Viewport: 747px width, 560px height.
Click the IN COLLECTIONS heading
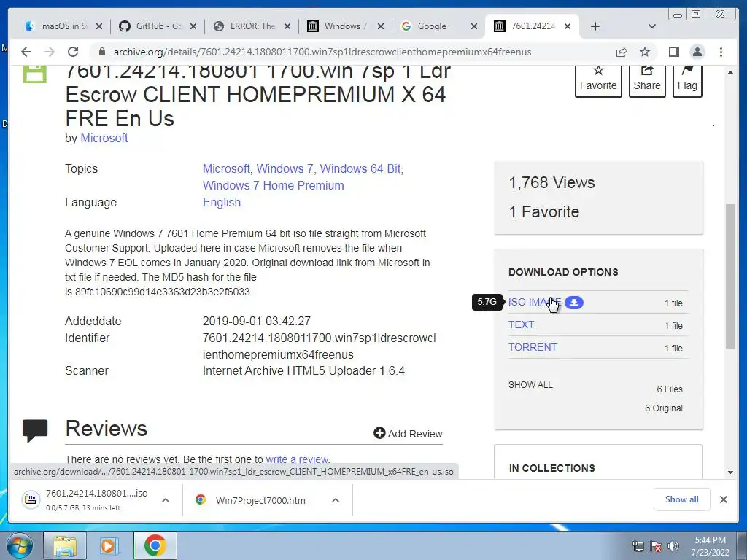pyautogui.click(x=551, y=468)
